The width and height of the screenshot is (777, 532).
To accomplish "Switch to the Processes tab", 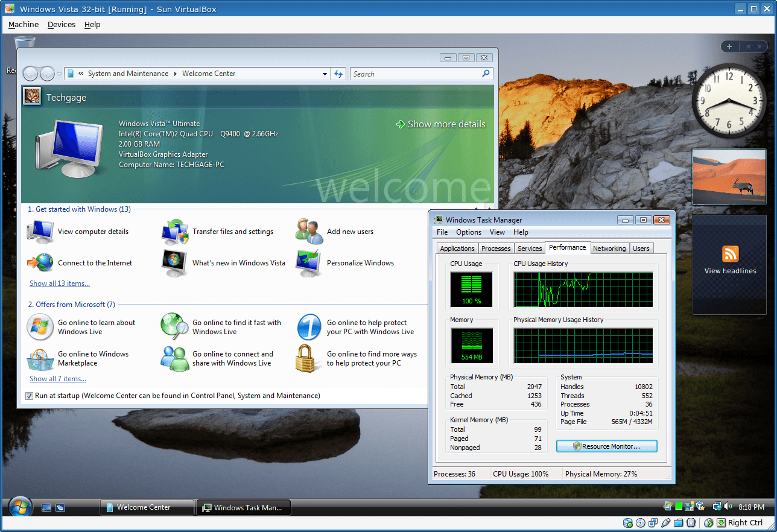I will 496,249.
